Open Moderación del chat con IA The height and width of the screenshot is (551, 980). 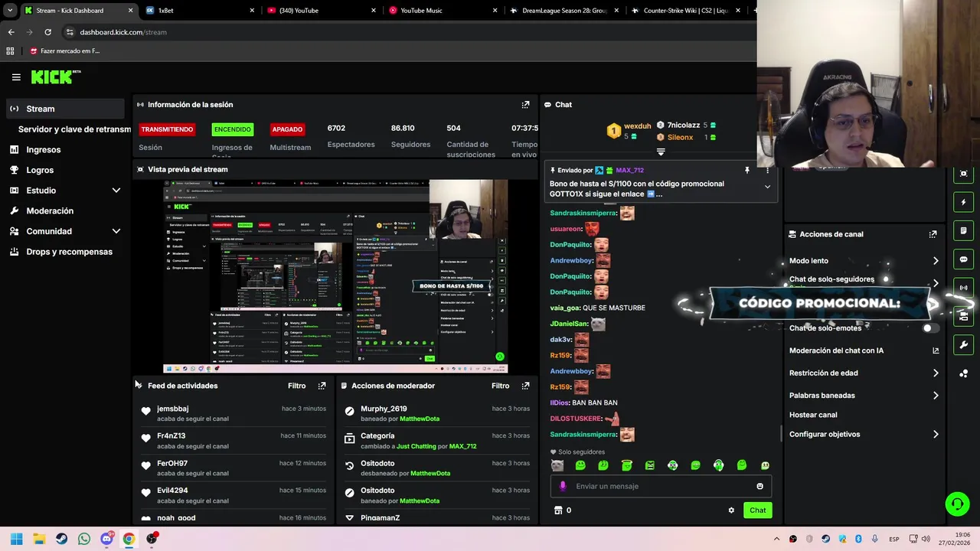pos(864,350)
